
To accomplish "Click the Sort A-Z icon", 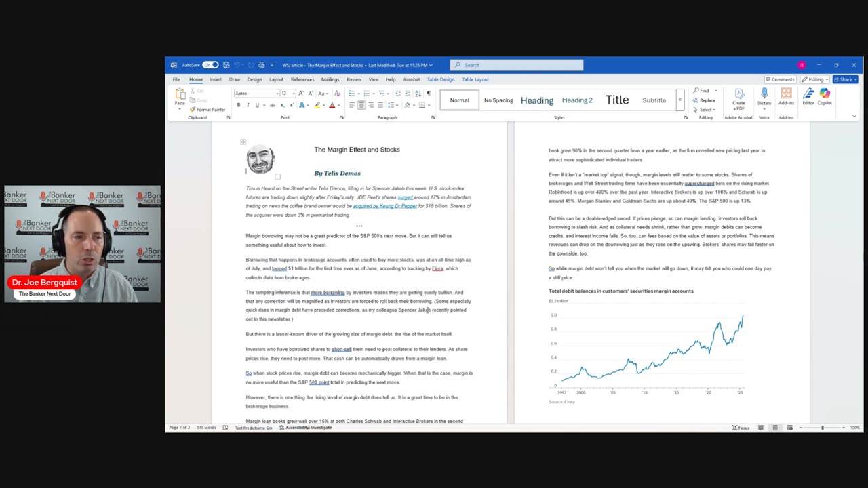I will [418, 94].
